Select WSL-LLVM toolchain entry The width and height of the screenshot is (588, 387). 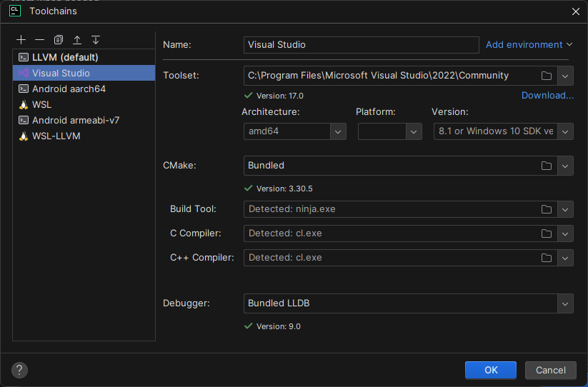84,136
